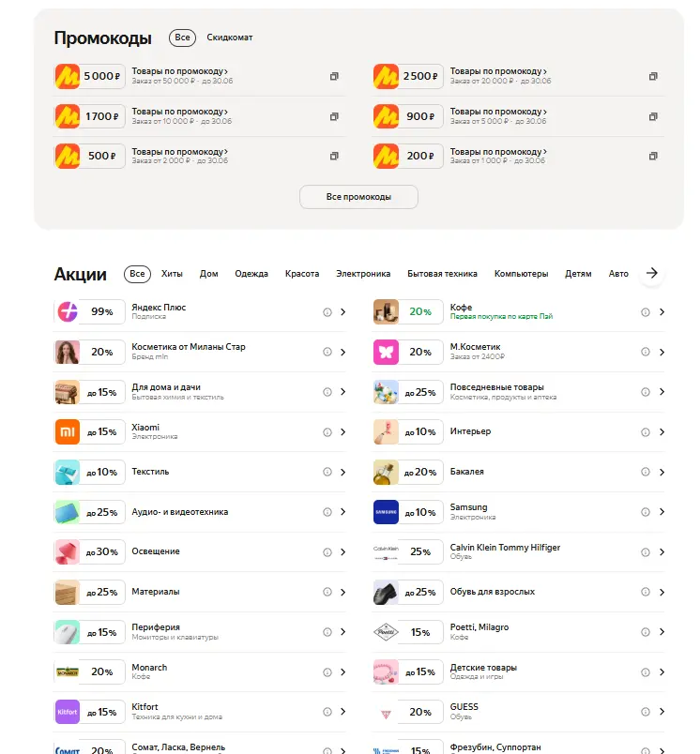Open Детские товары deal via chevron
The height and width of the screenshot is (754, 700).
(662, 671)
